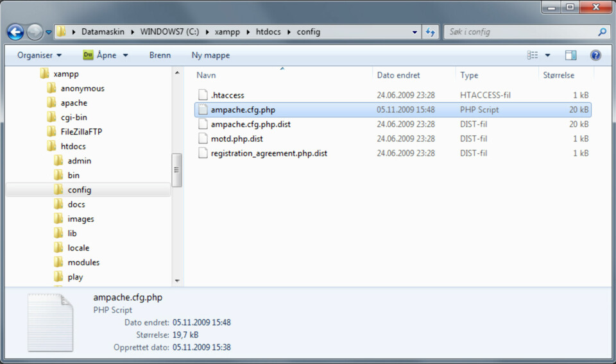Create folder with Ny mappe
616x364 pixels.
(210, 55)
